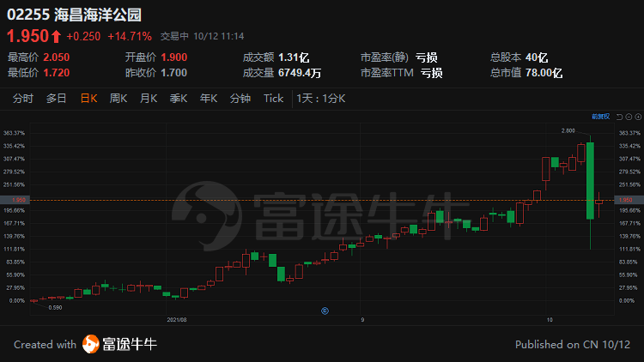Open the 分钟 chart tab
644x362 pixels.
(x=240, y=99)
